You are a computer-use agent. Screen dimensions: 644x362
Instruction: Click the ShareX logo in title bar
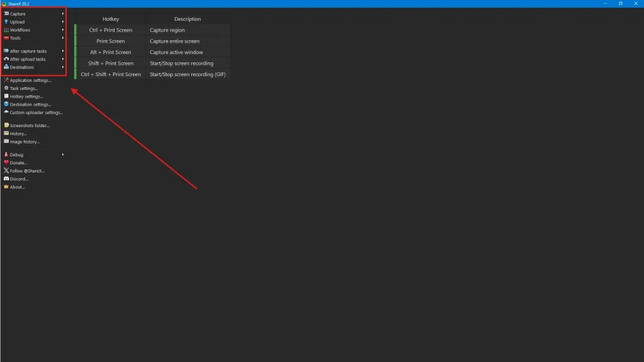[4, 4]
